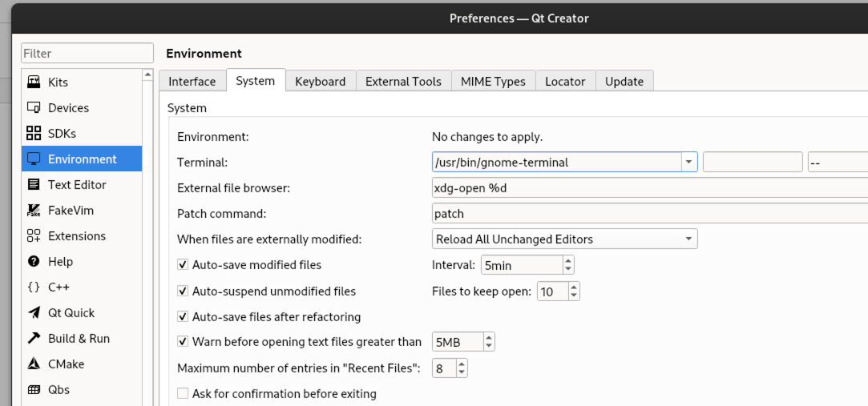Image resolution: width=868 pixels, height=406 pixels.
Task: Click the Environment monitor icon
Action: pyautogui.click(x=34, y=159)
